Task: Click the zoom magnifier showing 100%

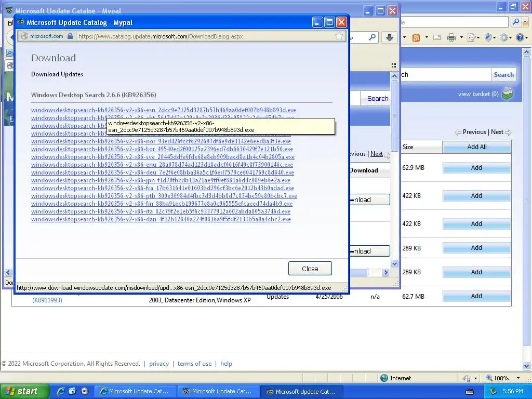Action: tap(489, 378)
